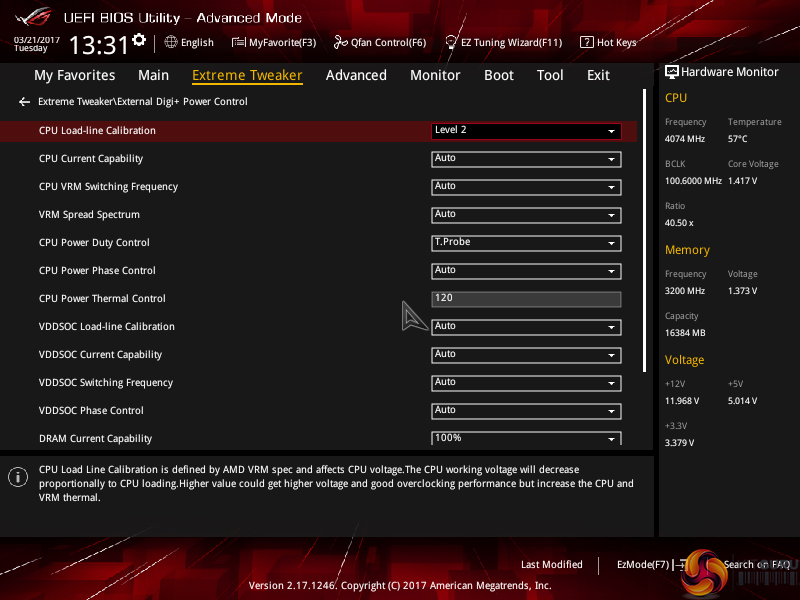Expand VDDSOC Switching Frequency dropdown
800x600 pixels.
(x=526, y=383)
